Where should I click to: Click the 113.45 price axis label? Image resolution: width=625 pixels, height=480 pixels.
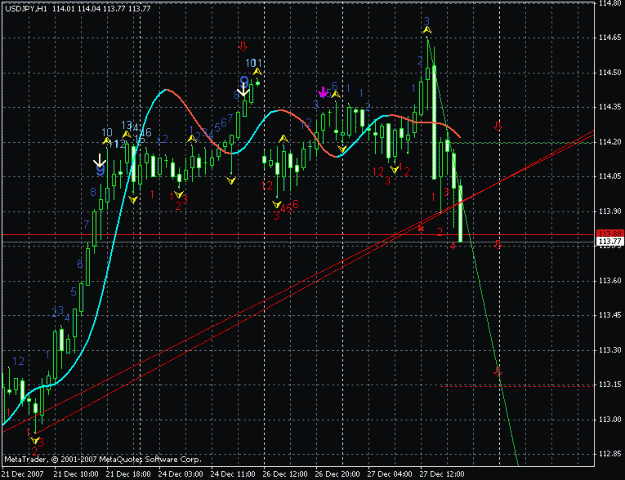click(610, 315)
